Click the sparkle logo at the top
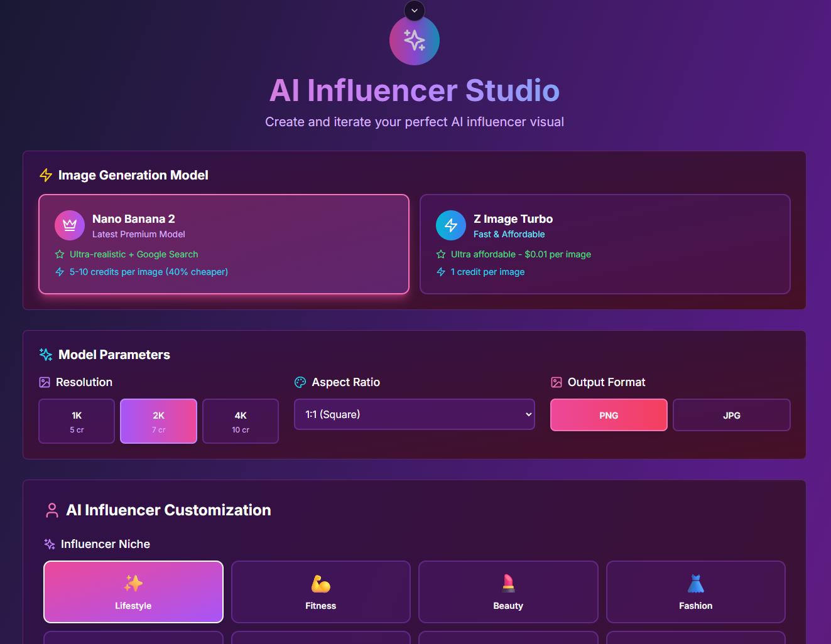The image size is (831, 644). pyautogui.click(x=414, y=40)
